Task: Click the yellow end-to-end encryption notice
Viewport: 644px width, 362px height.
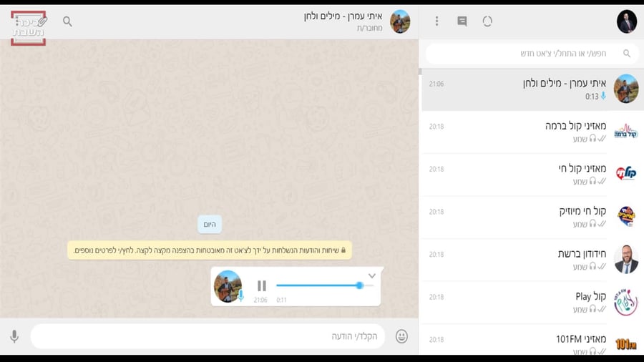Action: tap(210, 250)
